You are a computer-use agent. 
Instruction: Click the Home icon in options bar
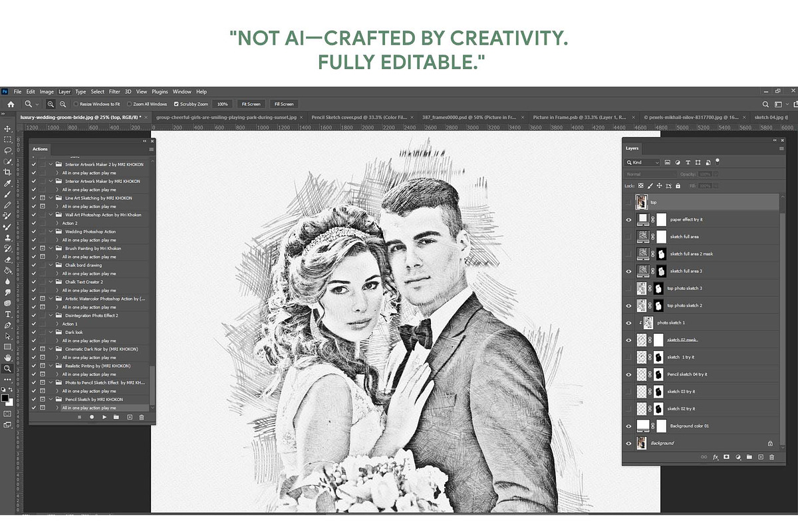(x=11, y=104)
